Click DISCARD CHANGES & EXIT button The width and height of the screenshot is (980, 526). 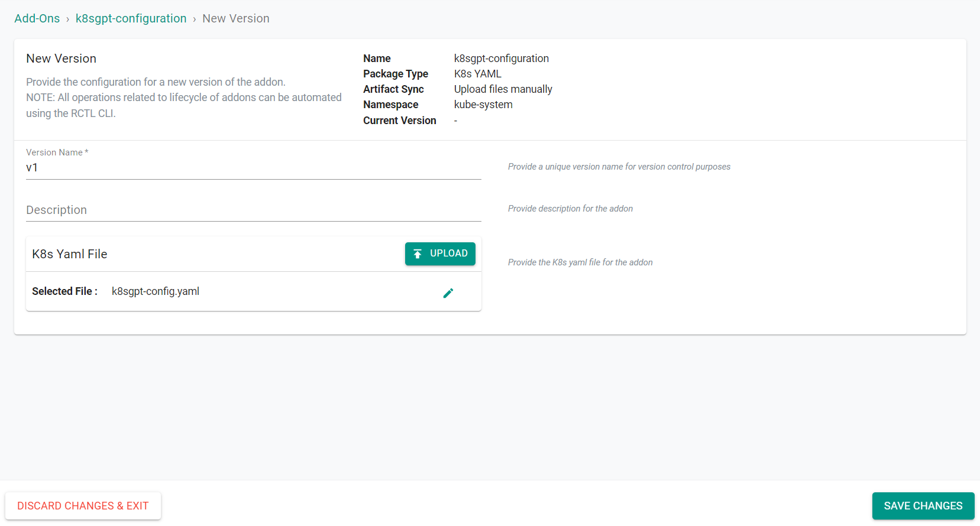click(83, 506)
